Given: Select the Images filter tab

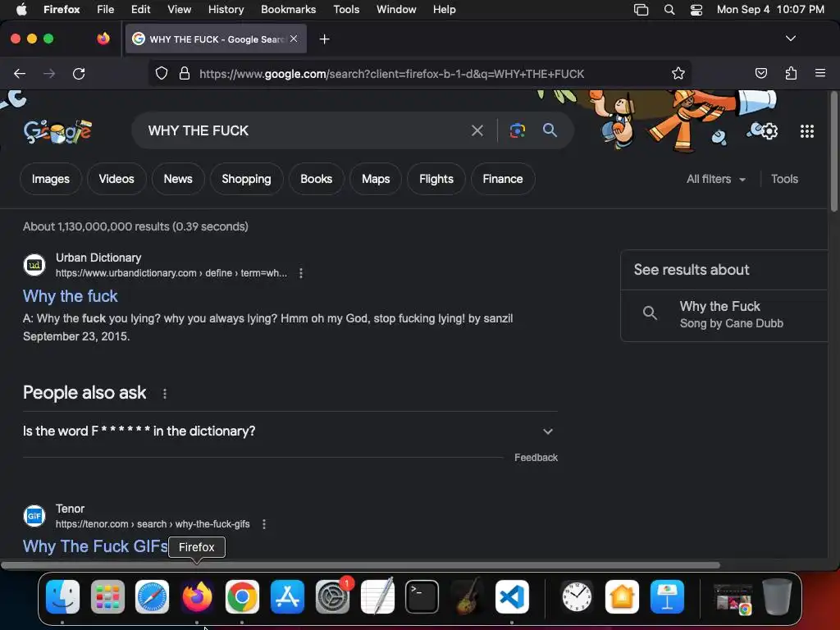Looking at the screenshot, I should pos(50,179).
